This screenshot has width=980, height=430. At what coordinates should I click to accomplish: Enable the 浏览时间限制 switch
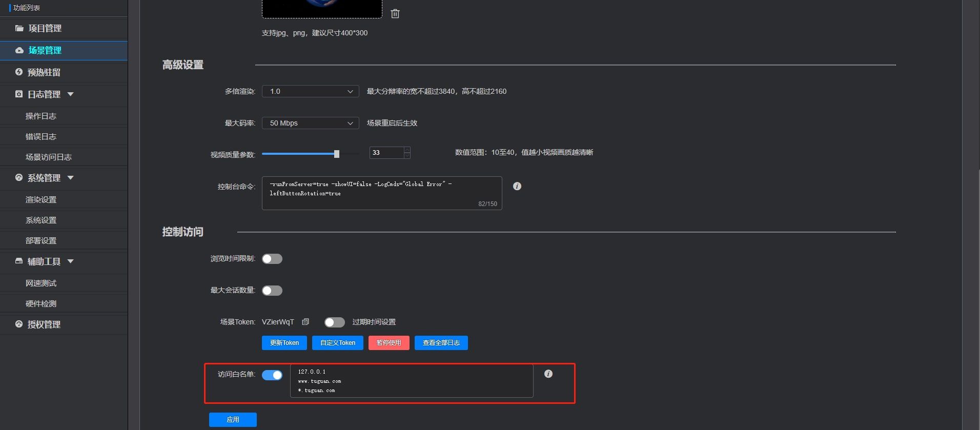coord(272,259)
